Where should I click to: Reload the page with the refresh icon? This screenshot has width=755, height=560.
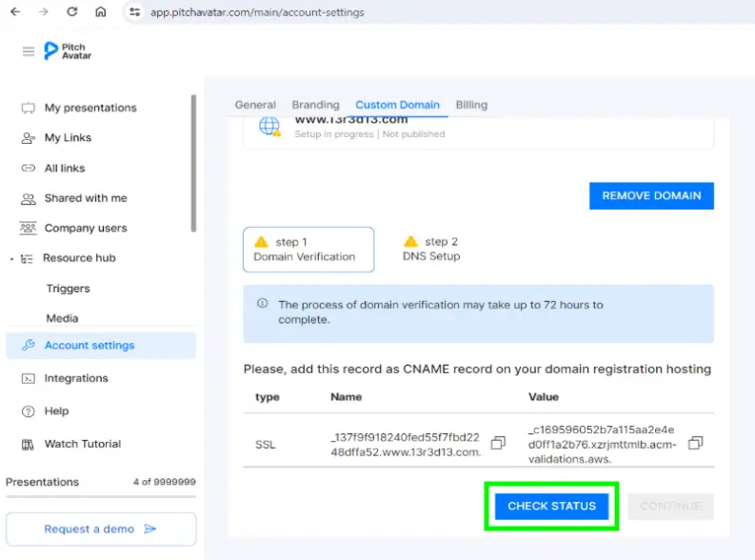click(72, 11)
